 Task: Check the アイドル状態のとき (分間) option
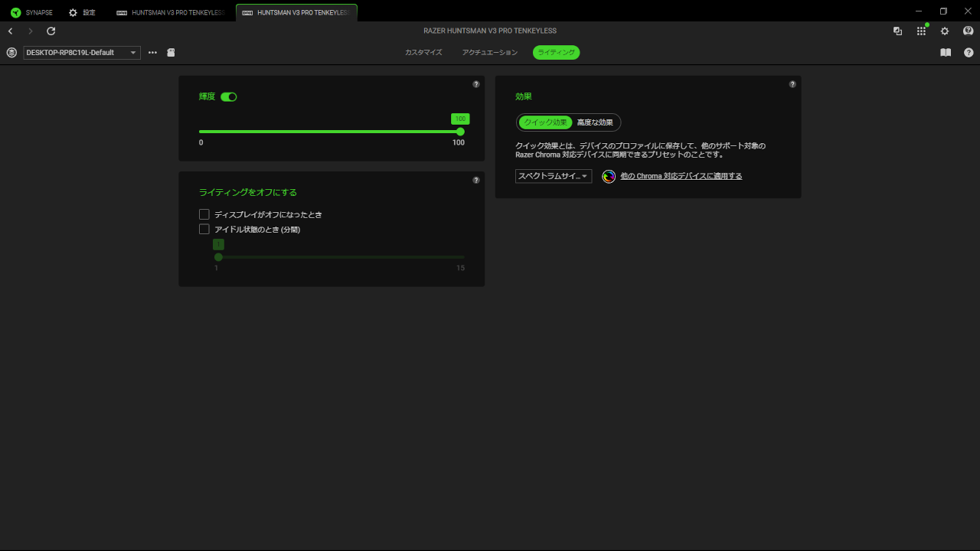[x=204, y=230]
